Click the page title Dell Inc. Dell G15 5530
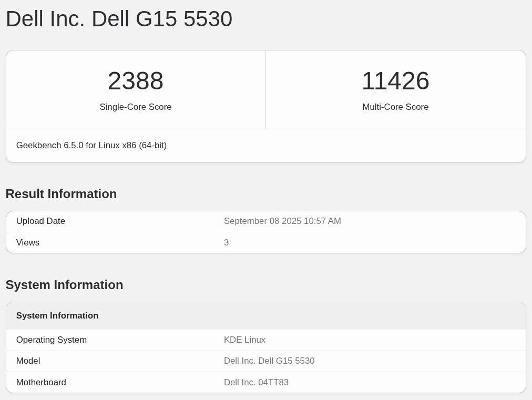 tap(119, 19)
